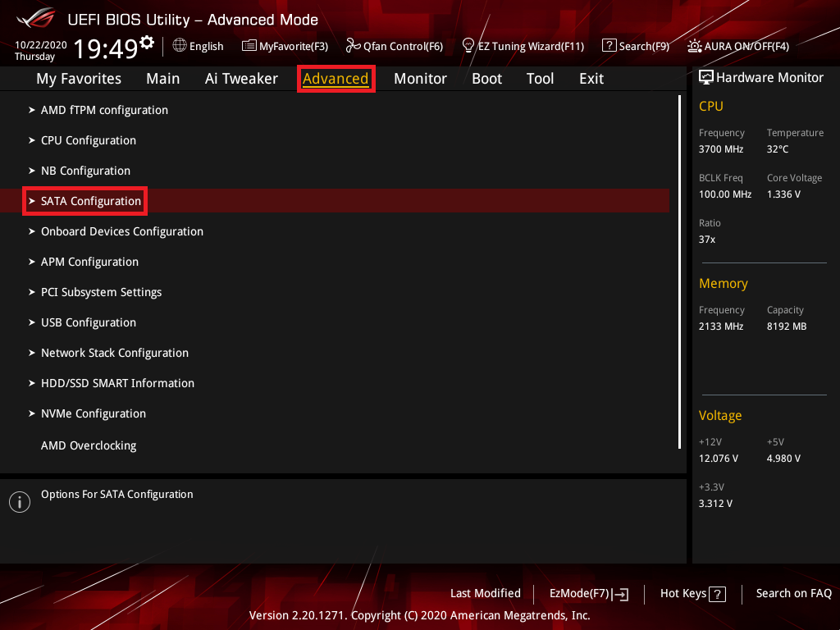Click the gear icon next to the clock

coord(147,42)
